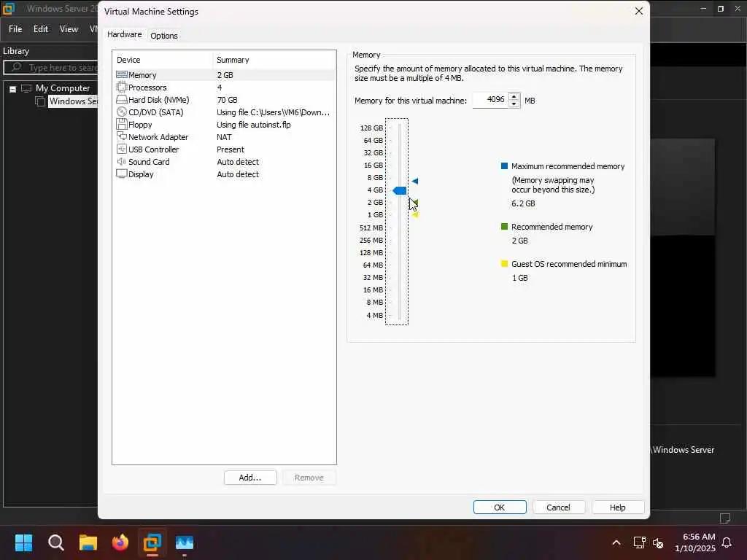The height and width of the screenshot is (560, 747).
Task: Click the library search box
Action: [52, 68]
